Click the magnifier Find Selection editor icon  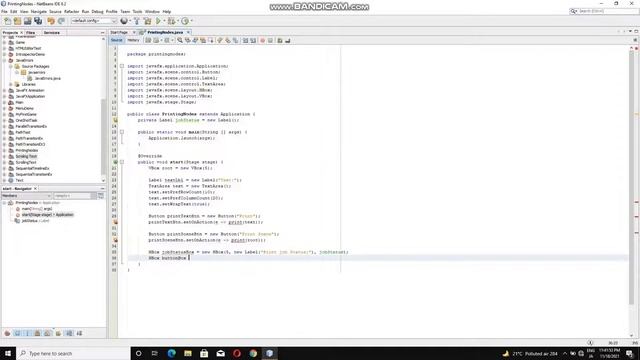coord(180,40)
